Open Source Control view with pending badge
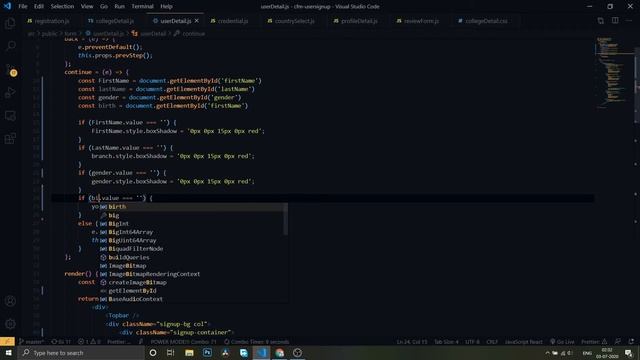This screenshot has width=640, height=360. pyautogui.click(x=11, y=69)
